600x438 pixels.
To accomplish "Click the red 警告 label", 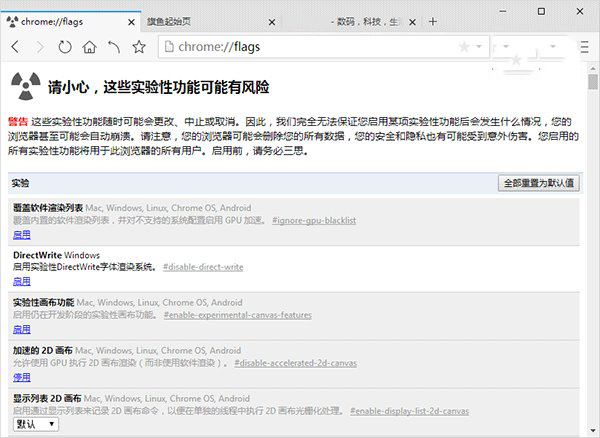I will [x=18, y=122].
